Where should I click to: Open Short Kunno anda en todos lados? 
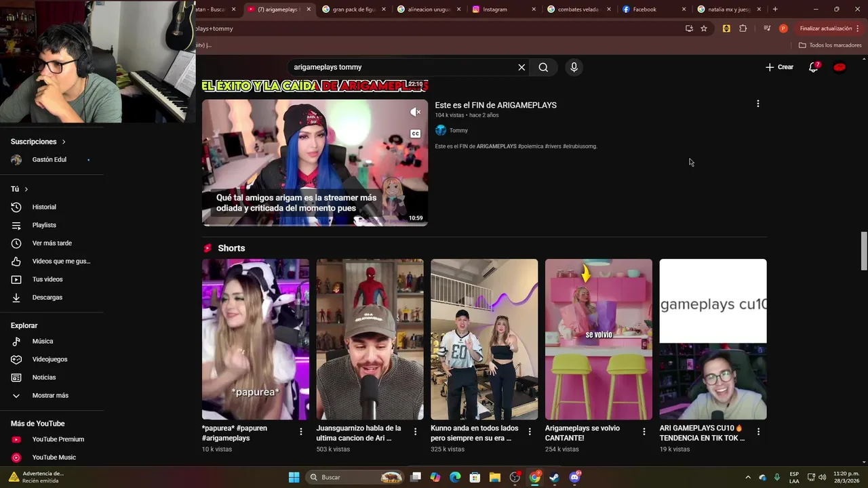pyautogui.click(x=484, y=339)
